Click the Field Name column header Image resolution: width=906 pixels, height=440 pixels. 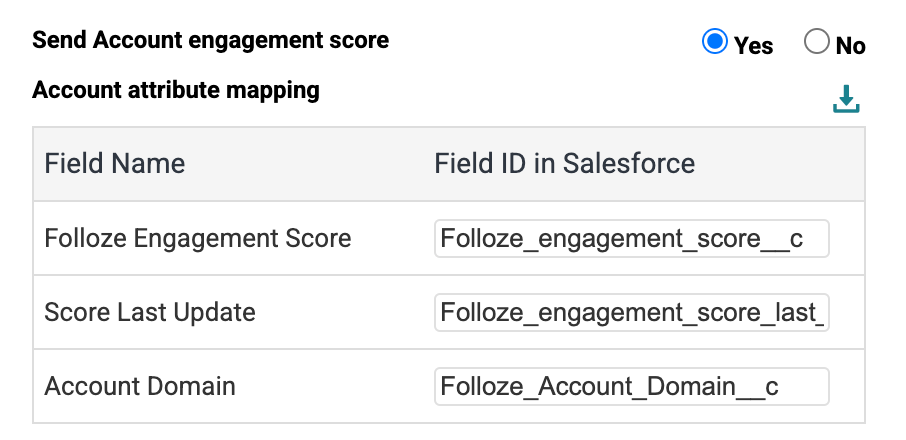[115, 163]
